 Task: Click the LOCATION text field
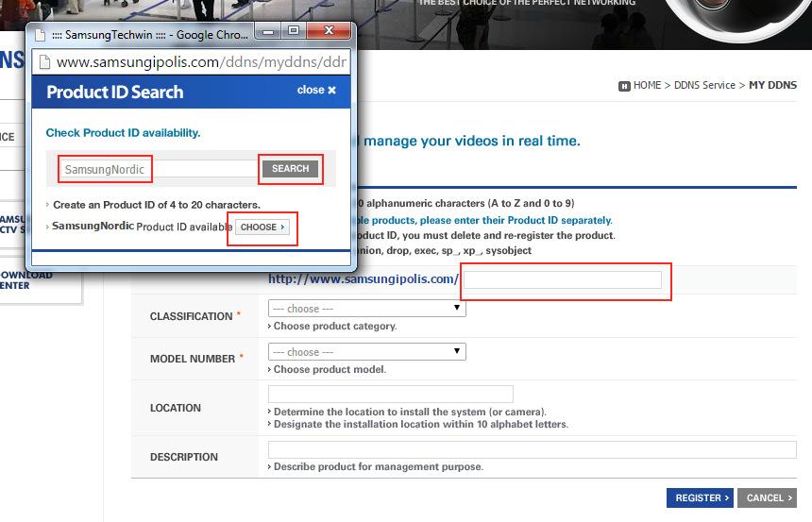[391, 394]
